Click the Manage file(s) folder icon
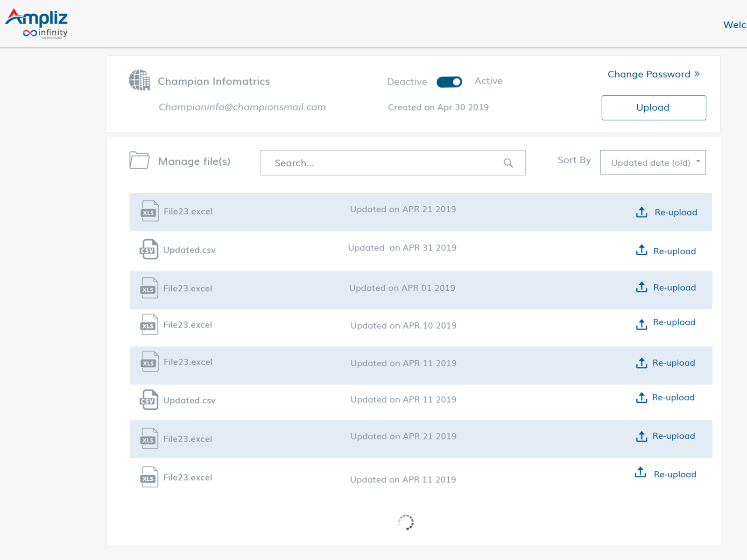The width and height of the screenshot is (747, 560). click(x=139, y=161)
